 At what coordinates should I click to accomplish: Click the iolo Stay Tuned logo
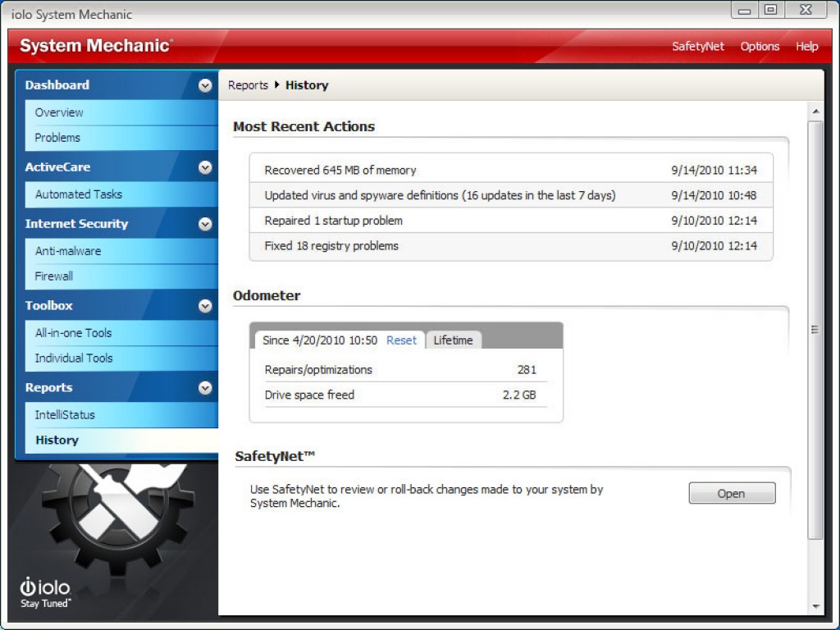pyautogui.click(x=45, y=592)
